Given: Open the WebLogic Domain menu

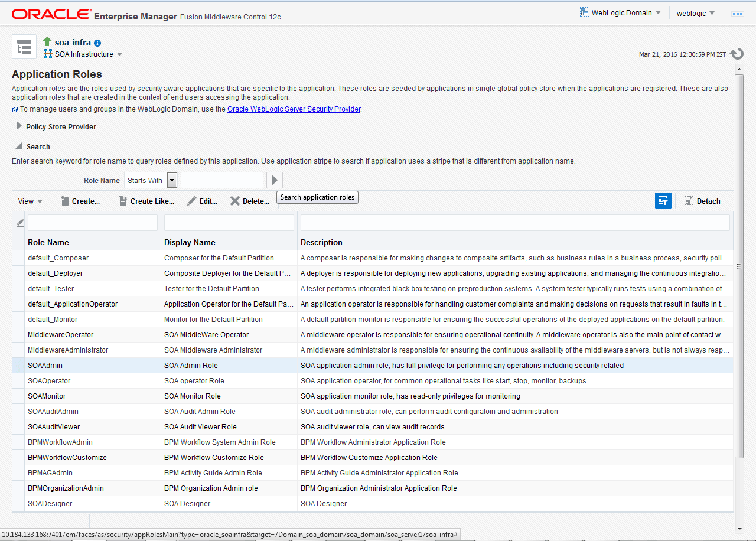Looking at the screenshot, I should pos(621,13).
